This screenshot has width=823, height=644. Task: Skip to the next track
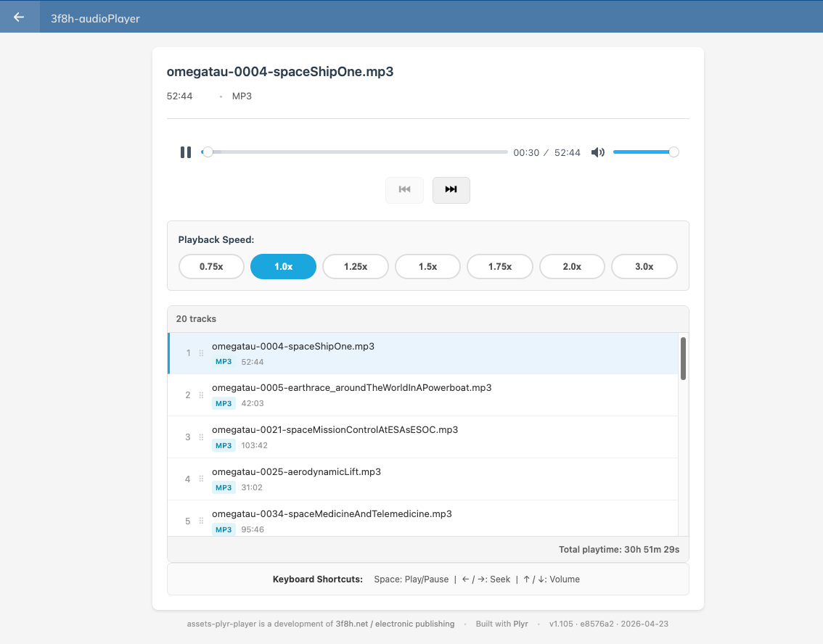451,190
